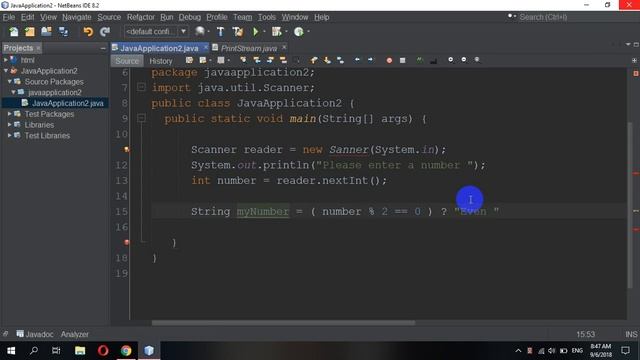Expand the html project node

tap(6, 60)
